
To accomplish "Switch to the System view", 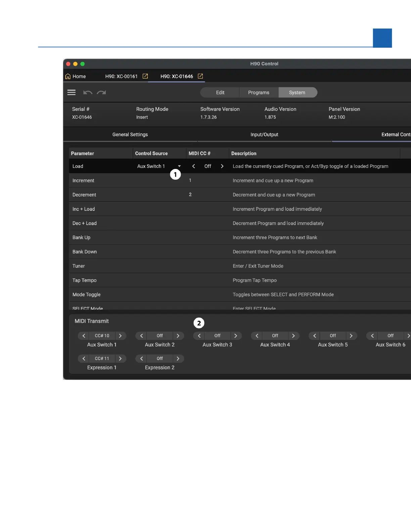I will (298, 92).
